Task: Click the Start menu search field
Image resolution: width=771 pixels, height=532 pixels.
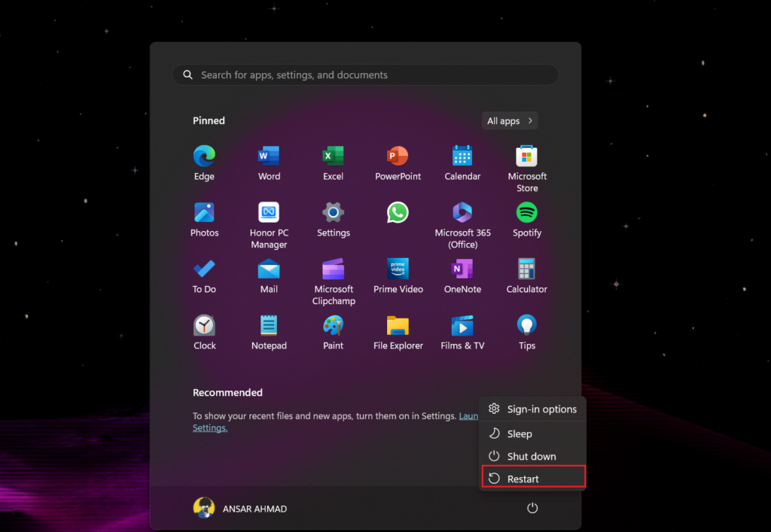Action: (x=365, y=74)
